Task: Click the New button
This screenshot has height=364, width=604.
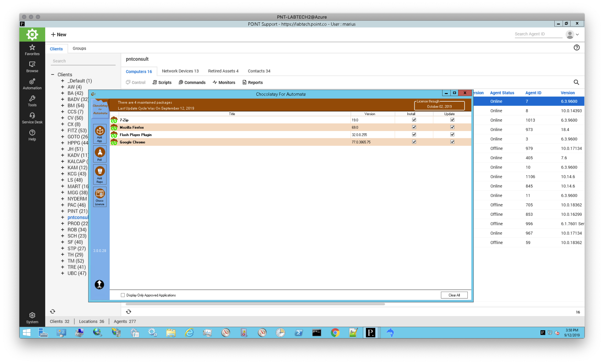Action: [x=59, y=34]
